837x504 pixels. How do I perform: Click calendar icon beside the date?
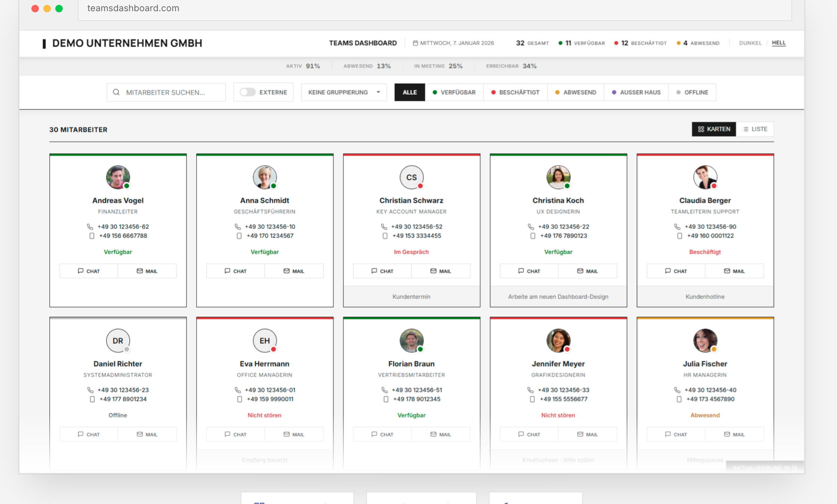pyautogui.click(x=415, y=43)
